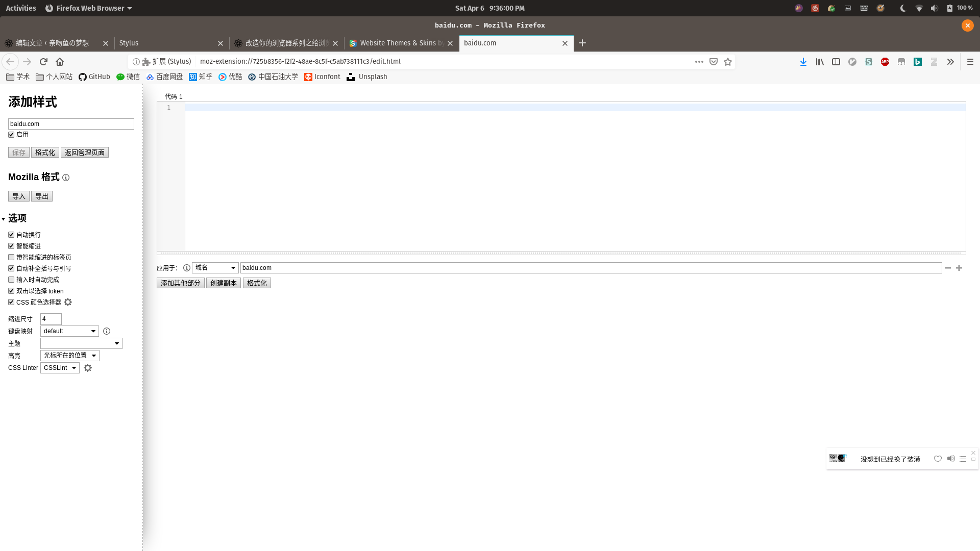This screenshot has height=551, width=980.
Task: Add applies-to rule with plus icon
Action: tap(959, 268)
